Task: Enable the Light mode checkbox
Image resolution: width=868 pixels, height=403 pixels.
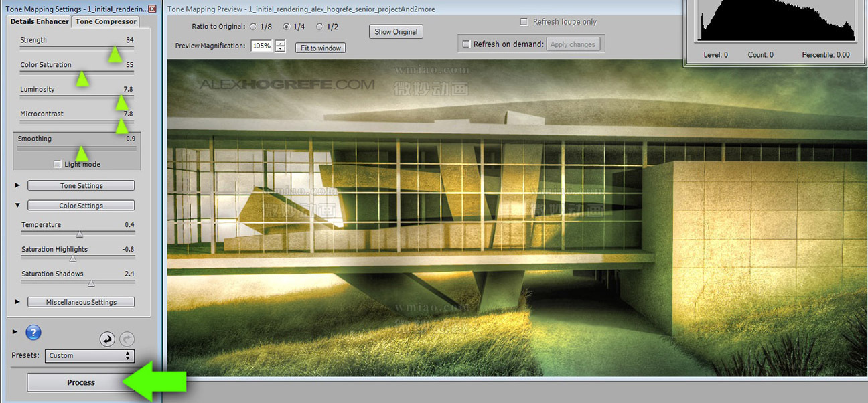Action: click(x=58, y=164)
